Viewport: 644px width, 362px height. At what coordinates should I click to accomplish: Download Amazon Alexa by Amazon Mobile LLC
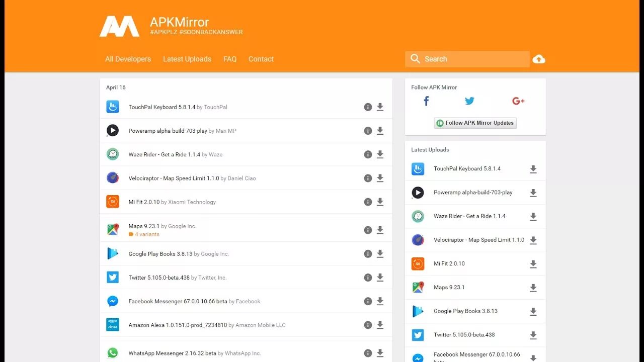coord(380,325)
